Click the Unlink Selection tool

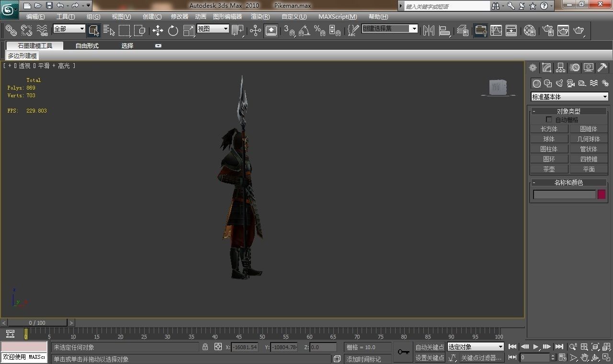tap(27, 31)
